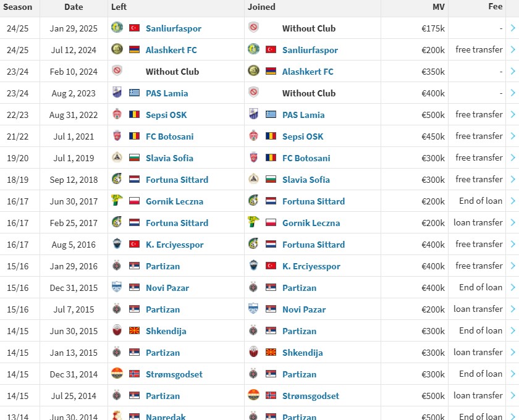The height and width of the screenshot is (420, 519).
Task: Click Sepsi OSK crest in Aug 2022 Left column
Action: click(117, 114)
